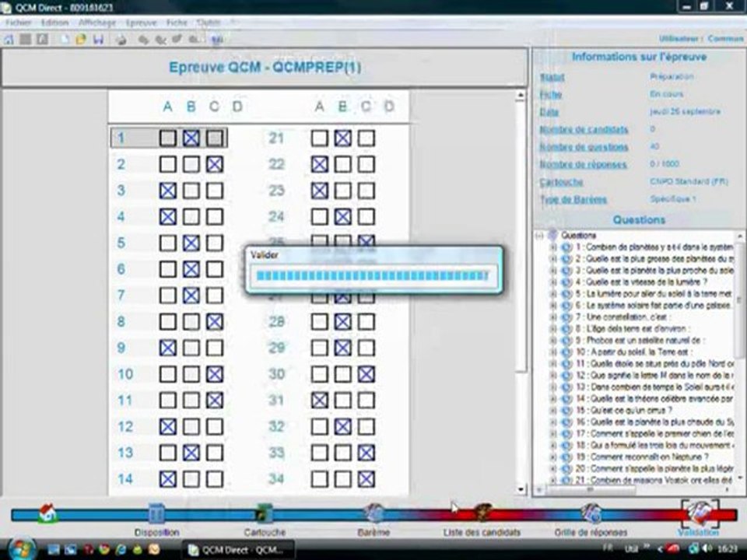The height and width of the screenshot is (560, 747).
Task: Click the Nombre de réponses link
Action: (583, 165)
